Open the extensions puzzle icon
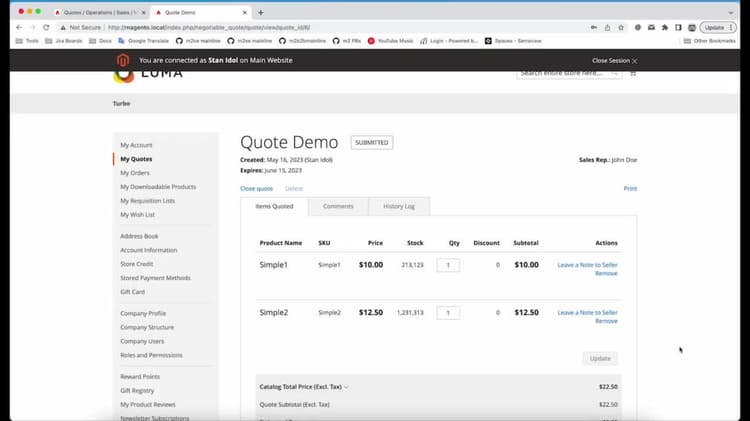Screen dimensions: 750x421 665,28
